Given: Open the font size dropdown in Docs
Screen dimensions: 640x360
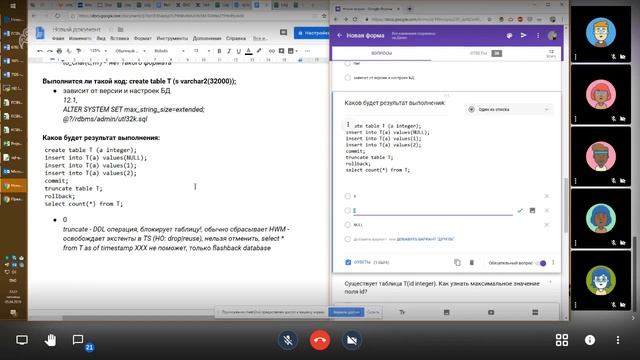Looking at the screenshot, I should pyautogui.click(x=202, y=51).
